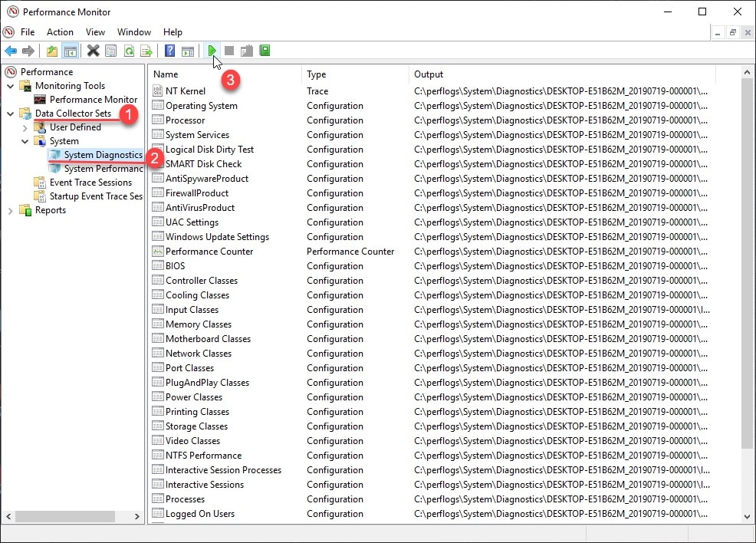Click the Refresh toolbar icon
This screenshot has width=756, height=543.
[129, 51]
